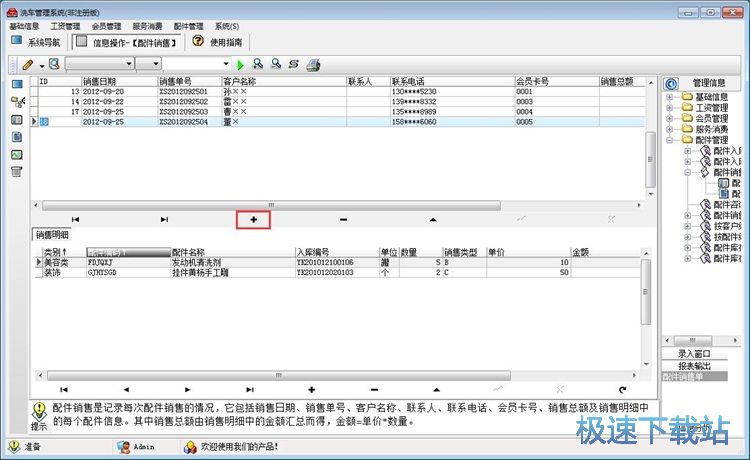Click the 录入窗口 button

(694, 354)
